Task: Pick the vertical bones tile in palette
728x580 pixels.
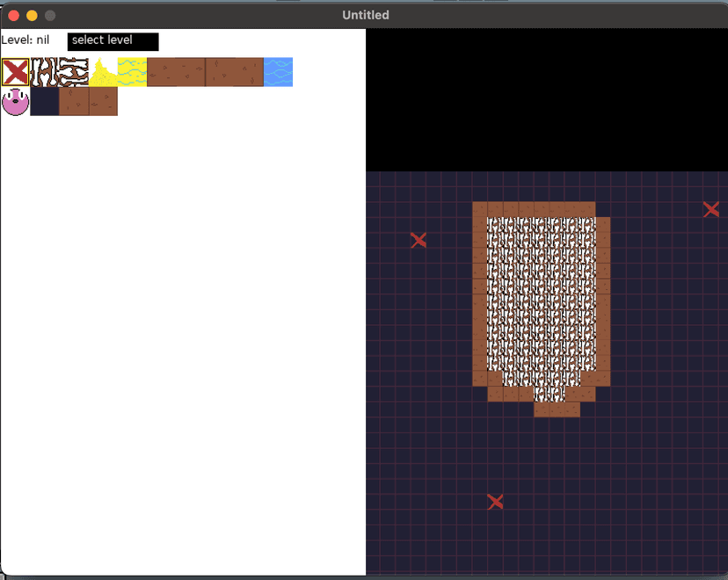Action: [44, 72]
